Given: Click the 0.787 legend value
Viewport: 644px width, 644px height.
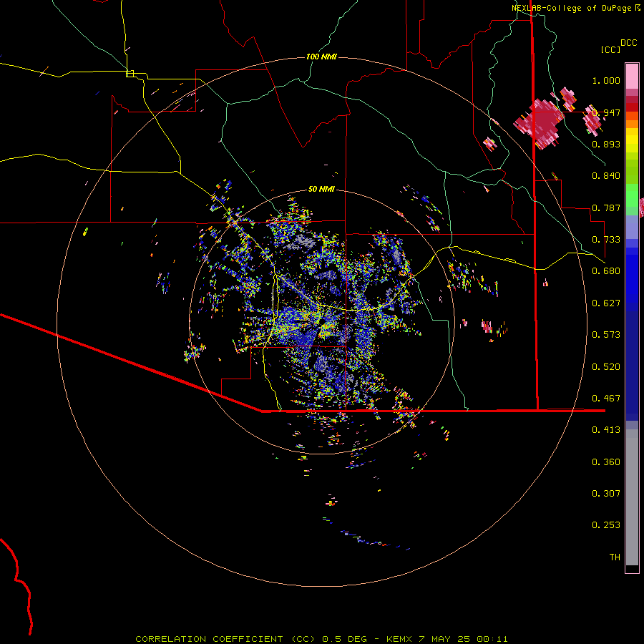Looking at the screenshot, I should pyautogui.click(x=606, y=208).
